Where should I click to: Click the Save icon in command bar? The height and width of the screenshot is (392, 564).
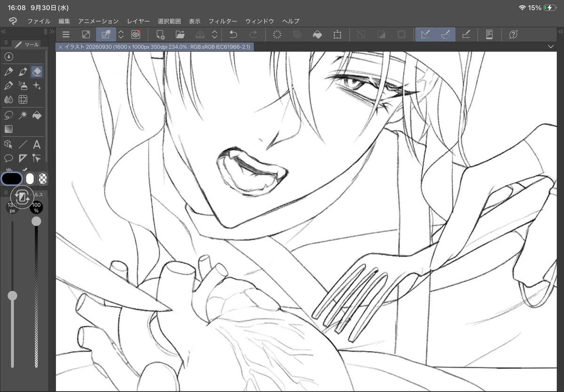tap(200, 34)
